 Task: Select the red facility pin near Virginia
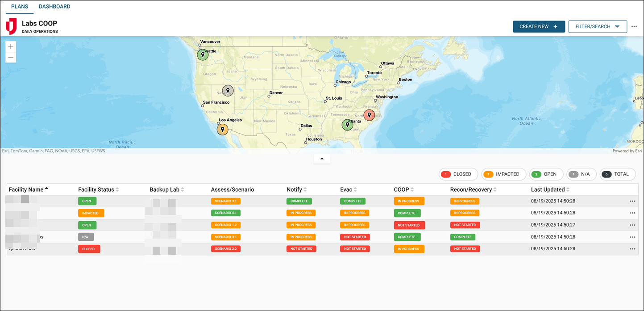(x=369, y=115)
